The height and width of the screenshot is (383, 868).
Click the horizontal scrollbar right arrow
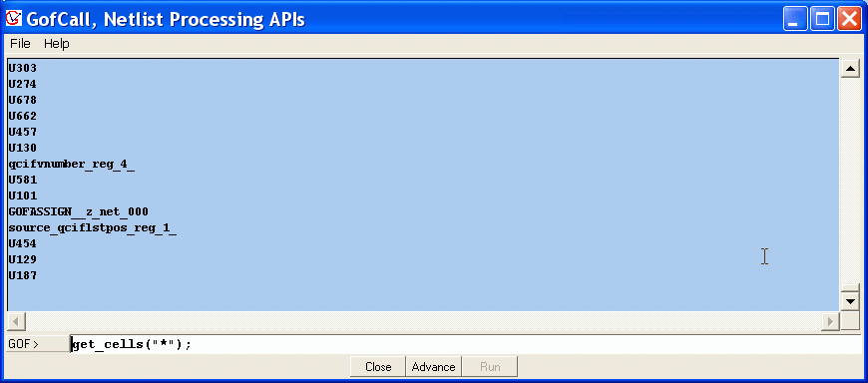pyautogui.click(x=830, y=321)
